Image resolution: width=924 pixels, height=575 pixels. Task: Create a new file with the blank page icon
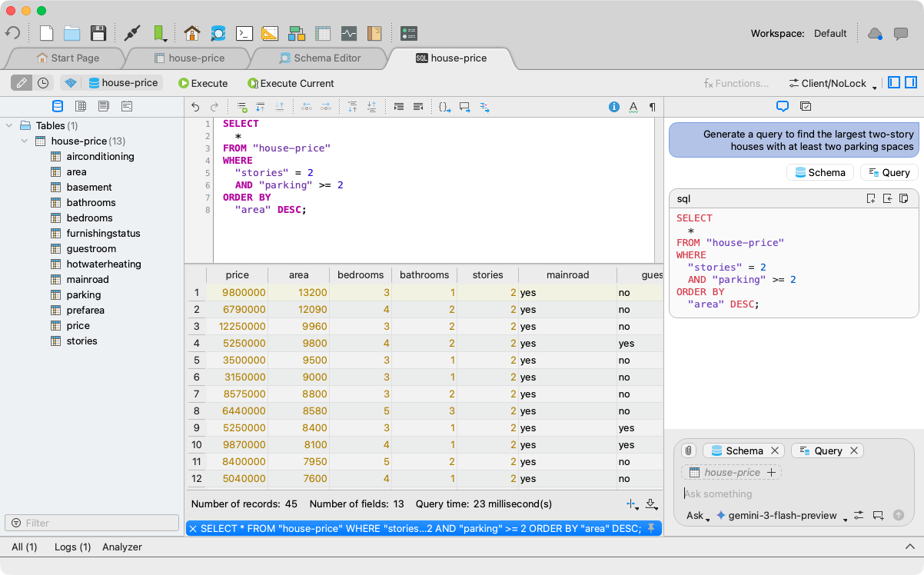point(47,33)
